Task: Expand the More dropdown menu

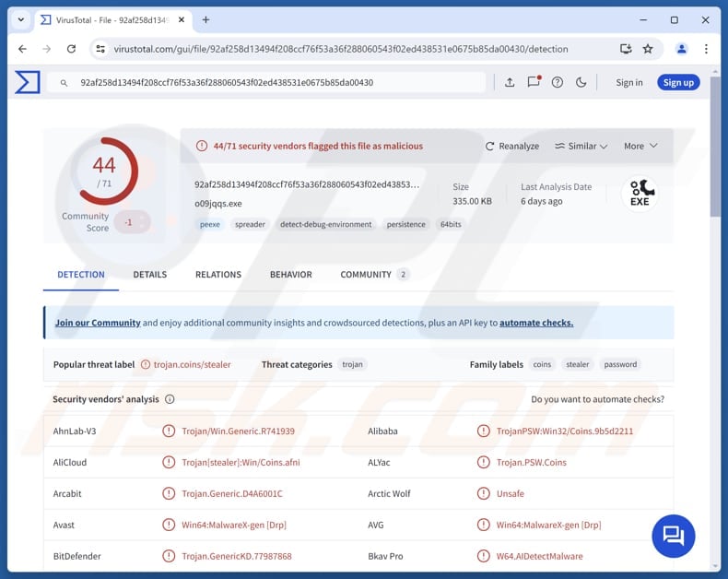Action: tap(640, 146)
